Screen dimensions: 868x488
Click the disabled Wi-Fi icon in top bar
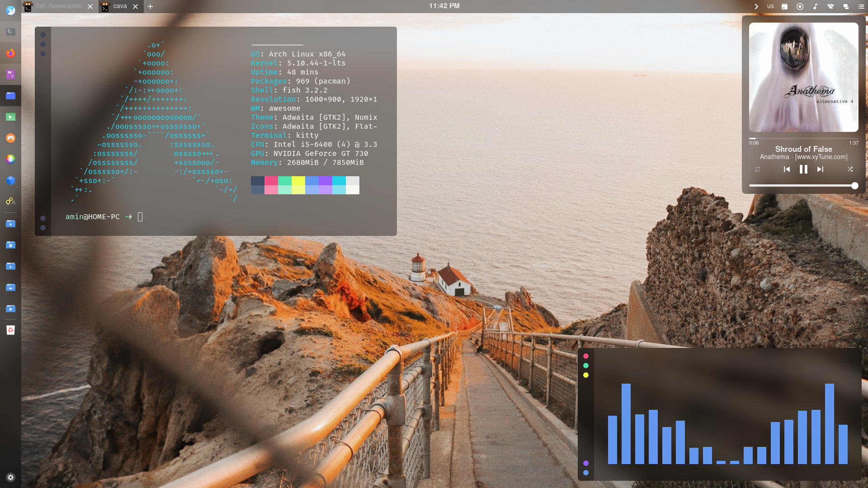point(830,6)
